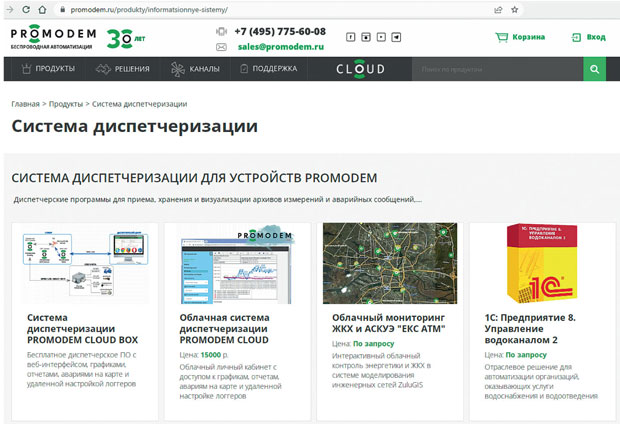
Task: Open Система диспетчеризации PROMODEM CLOUD BOX title
Action: click(x=82, y=329)
